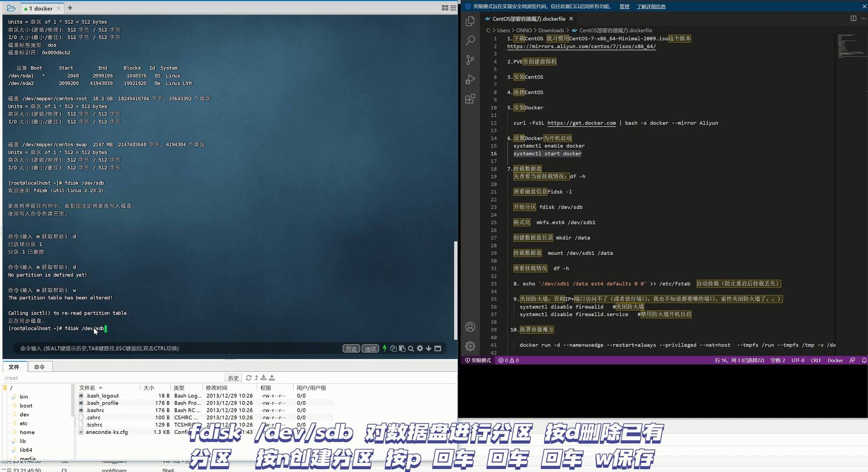Viewport: 868px width, 472px height.
Task: Split the VS Code editor right
Action: coord(853,18)
